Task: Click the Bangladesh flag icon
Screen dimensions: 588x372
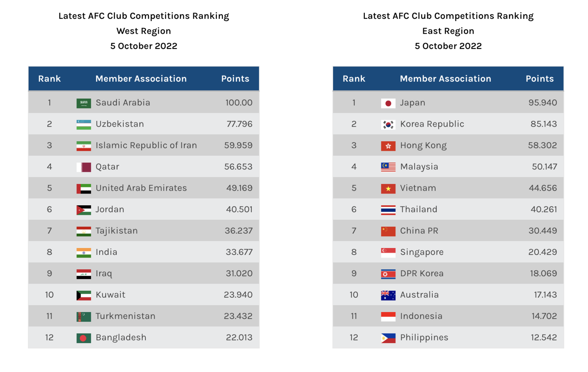Action: coord(84,338)
